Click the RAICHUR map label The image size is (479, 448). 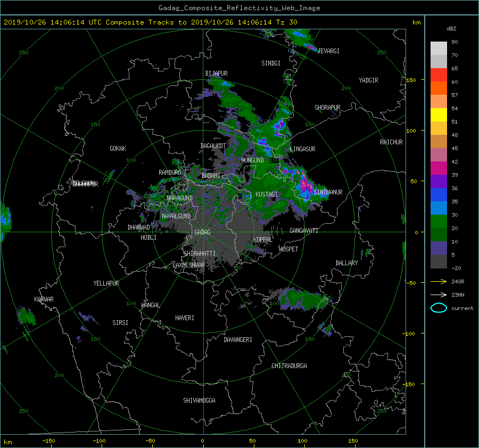[x=391, y=142]
